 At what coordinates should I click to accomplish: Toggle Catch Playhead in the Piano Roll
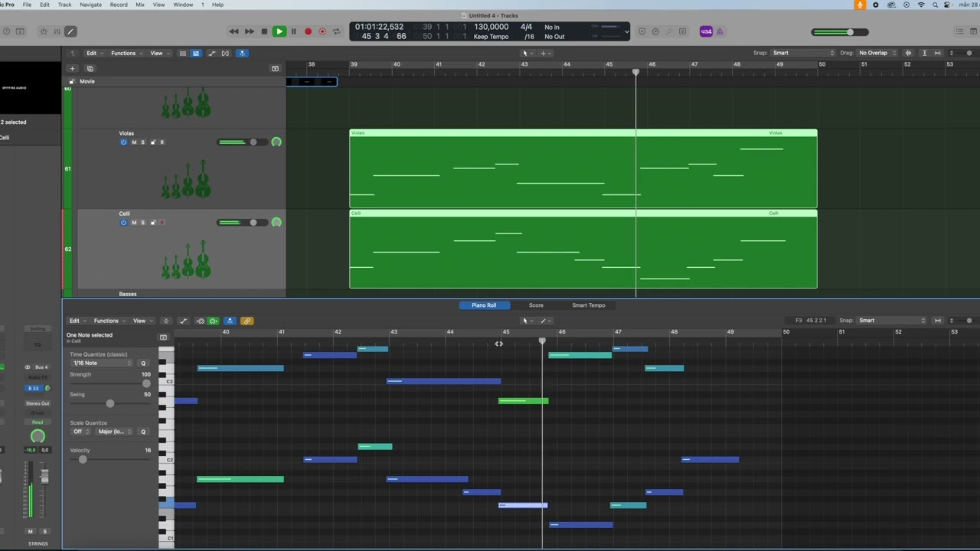(230, 321)
